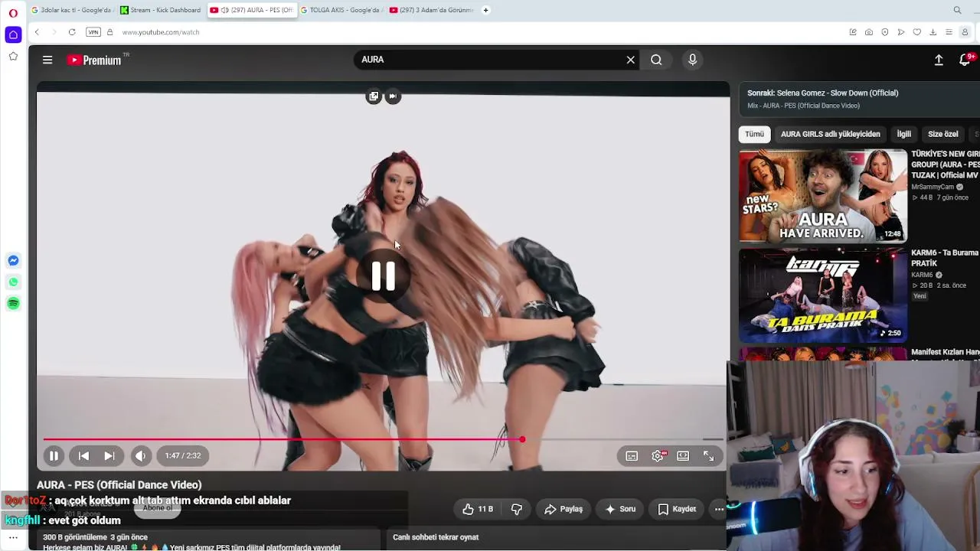Mute the video with volume icon

(140, 456)
